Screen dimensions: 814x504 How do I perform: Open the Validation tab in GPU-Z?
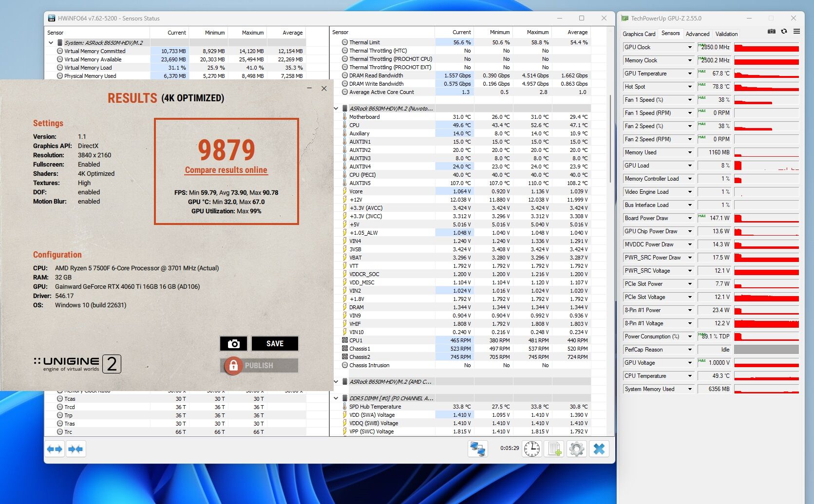[726, 34]
